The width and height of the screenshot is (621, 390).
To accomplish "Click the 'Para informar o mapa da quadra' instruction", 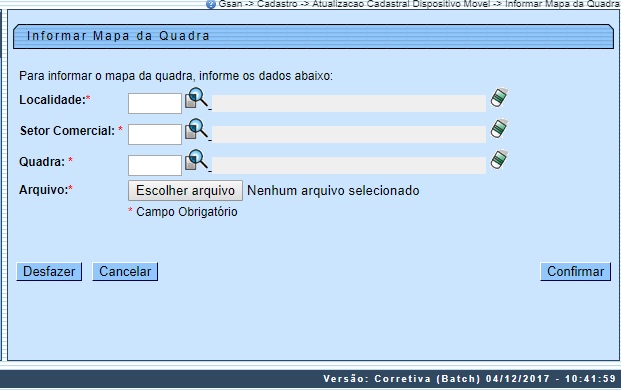I will tap(176, 76).
